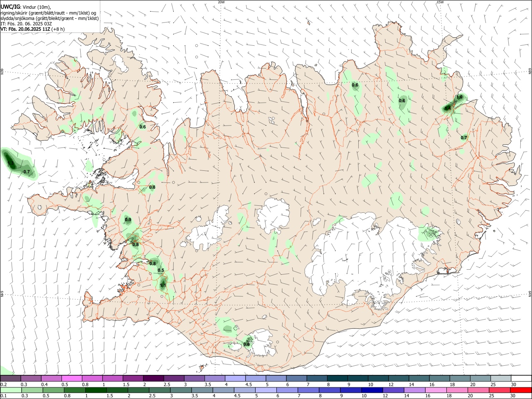The width and height of the screenshot is (532, 399).
Task: Click the "rigning/skúrir" description line
Action: pos(48,13)
